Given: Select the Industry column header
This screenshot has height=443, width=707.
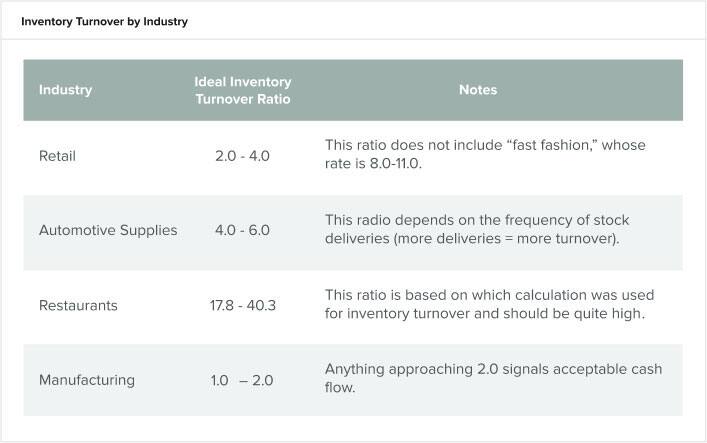Looking at the screenshot, I should (65, 90).
